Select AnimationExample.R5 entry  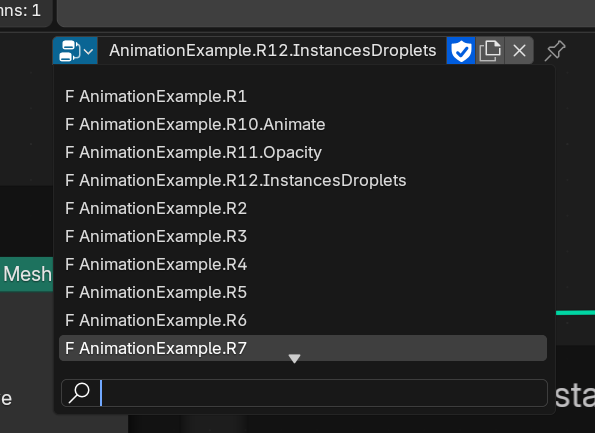(303, 293)
